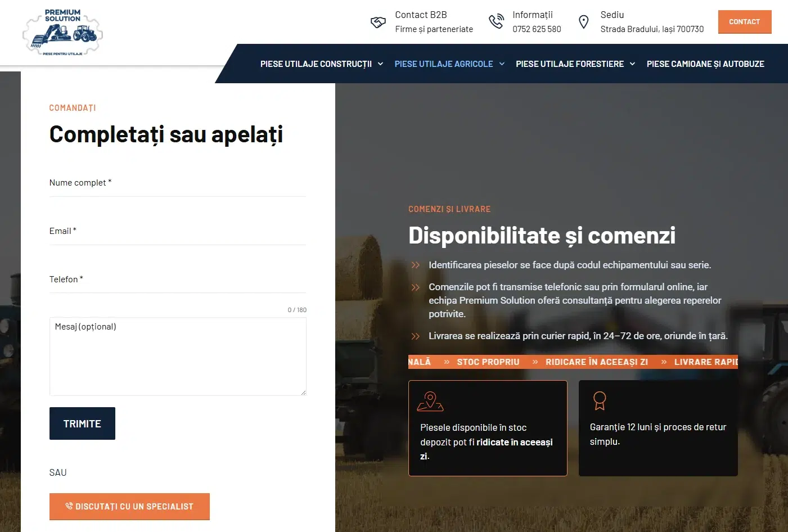
Task: Open the Premium Solution logo homepage link
Action: click(x=62, y=32)
